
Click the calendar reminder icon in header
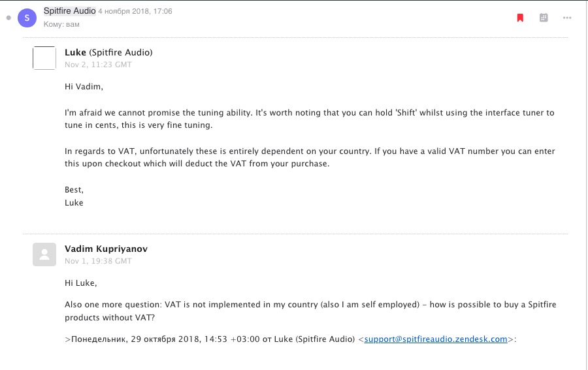coord(544,18)
